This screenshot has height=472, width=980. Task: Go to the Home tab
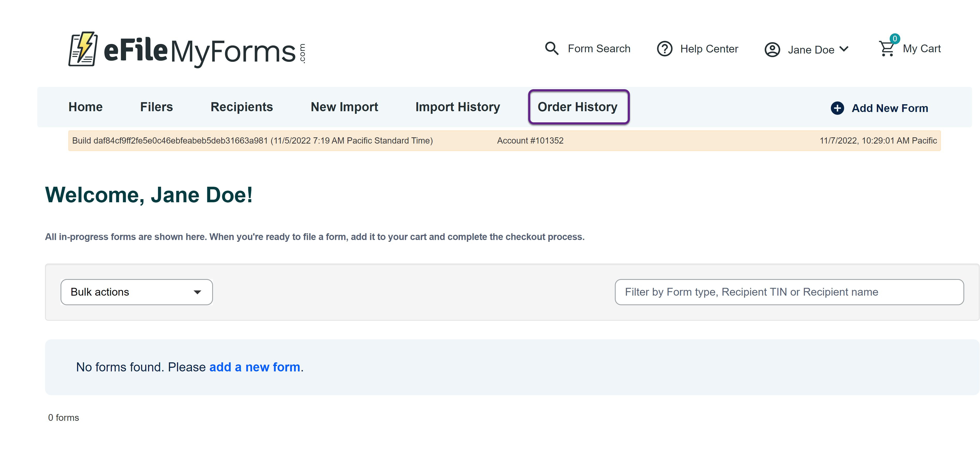[x=85, y=107]
